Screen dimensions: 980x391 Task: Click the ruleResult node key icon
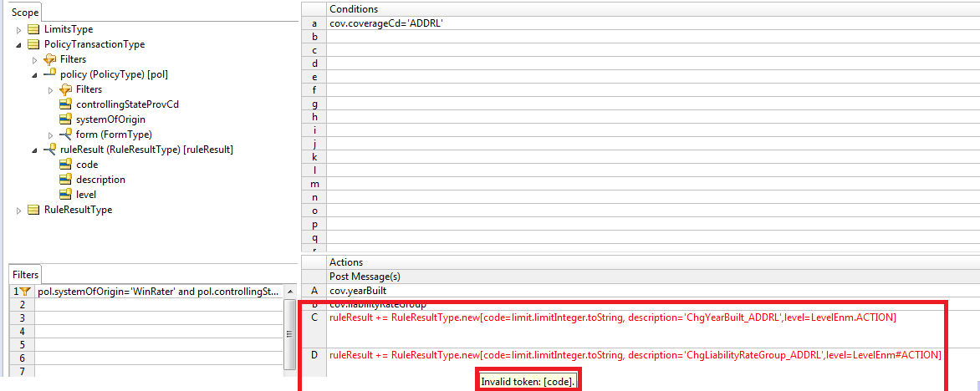point(49,150)
